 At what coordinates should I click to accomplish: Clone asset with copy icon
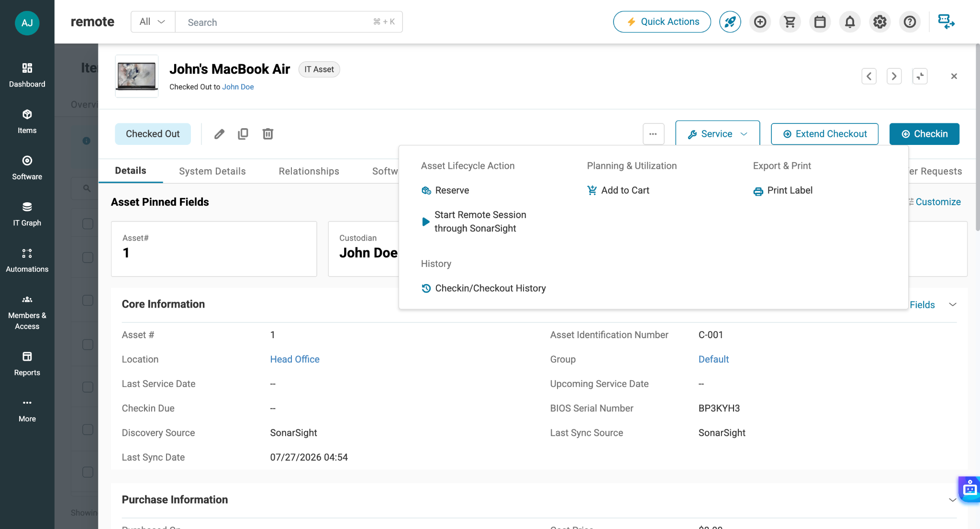pos(243,134)
